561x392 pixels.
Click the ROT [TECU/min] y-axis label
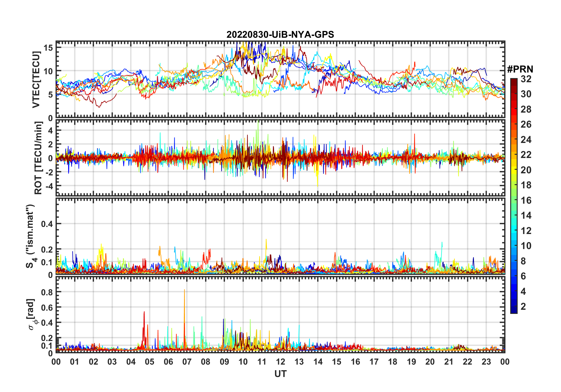click(38, 158)
